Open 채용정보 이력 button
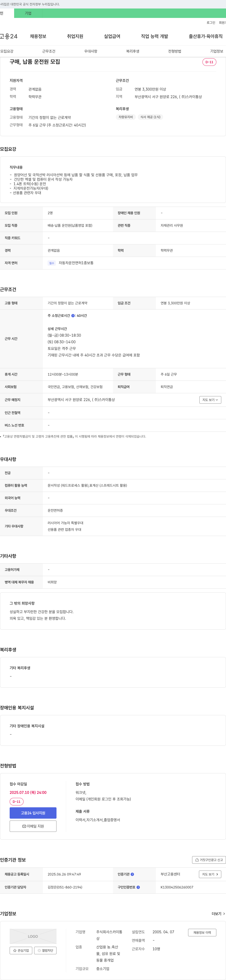 point(202,933)
